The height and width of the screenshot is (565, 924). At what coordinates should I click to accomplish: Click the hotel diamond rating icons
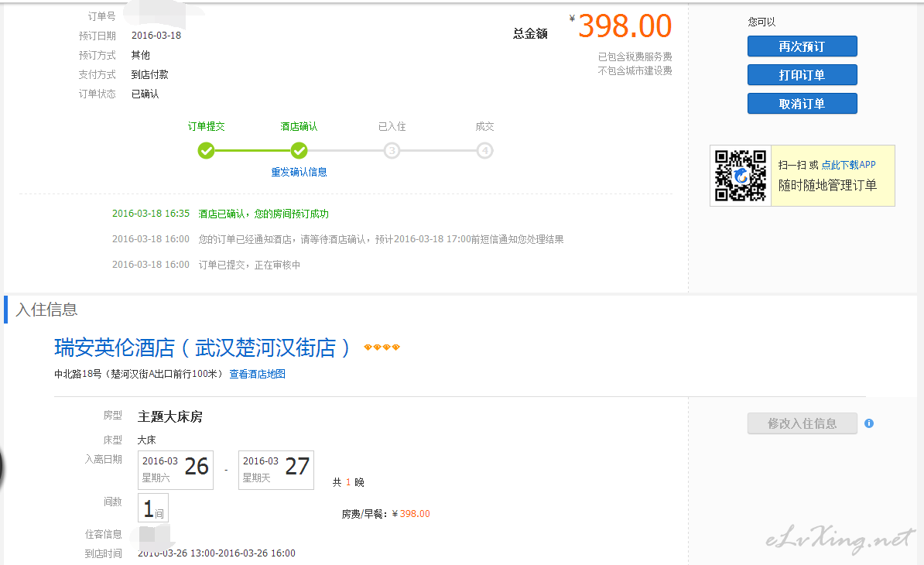(382, 347)
